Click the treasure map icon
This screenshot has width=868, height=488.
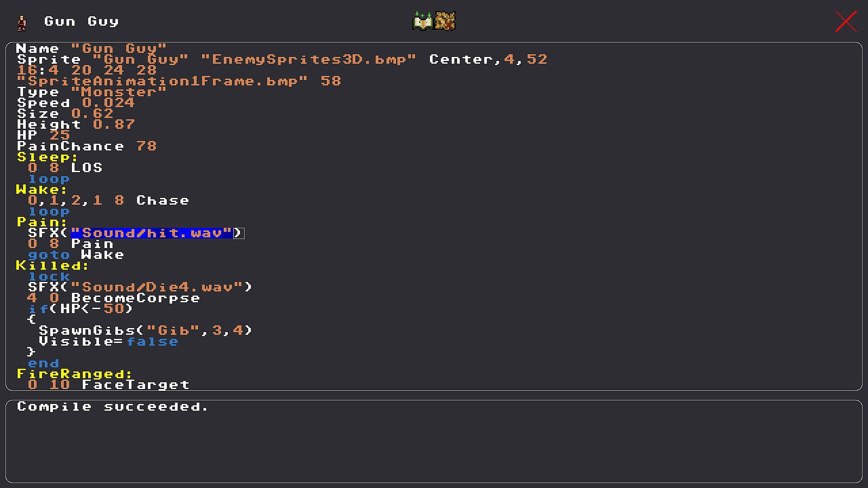pos(445,21)
